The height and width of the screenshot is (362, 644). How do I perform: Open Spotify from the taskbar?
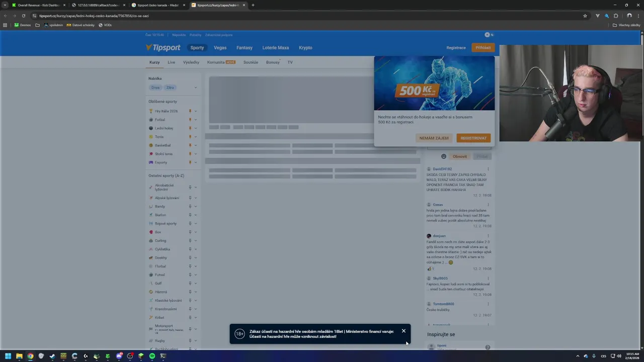click(152, 356)
